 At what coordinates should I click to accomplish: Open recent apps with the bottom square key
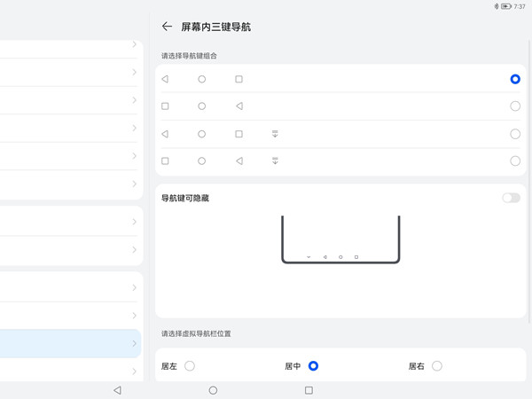point(309,390)
